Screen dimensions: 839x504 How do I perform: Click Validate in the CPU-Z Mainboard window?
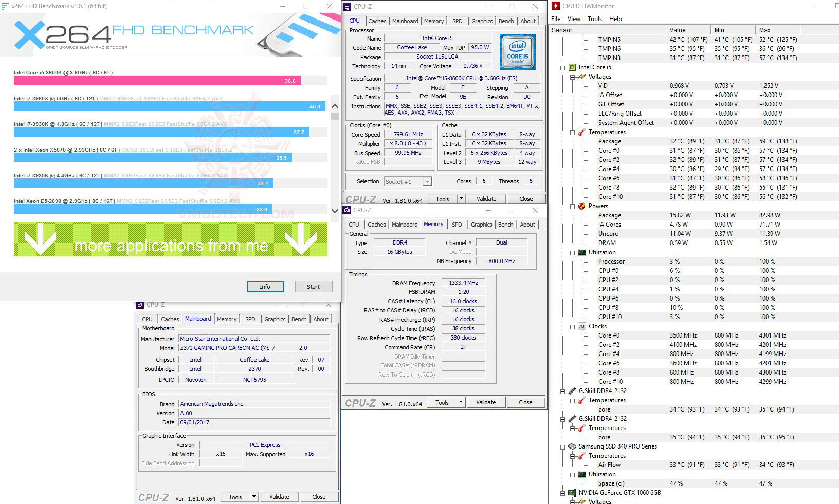(279, 497)
